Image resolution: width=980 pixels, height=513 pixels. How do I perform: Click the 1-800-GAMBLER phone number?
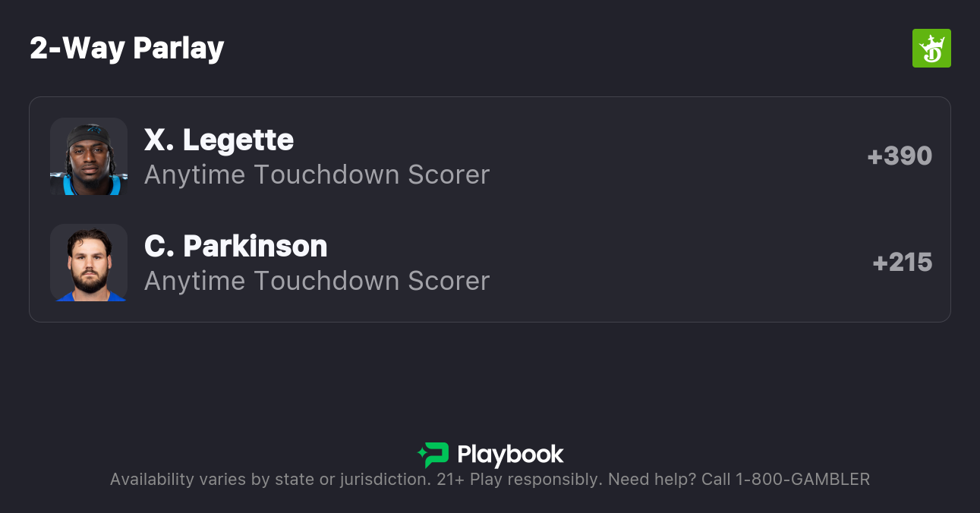[x=802, y=480]
